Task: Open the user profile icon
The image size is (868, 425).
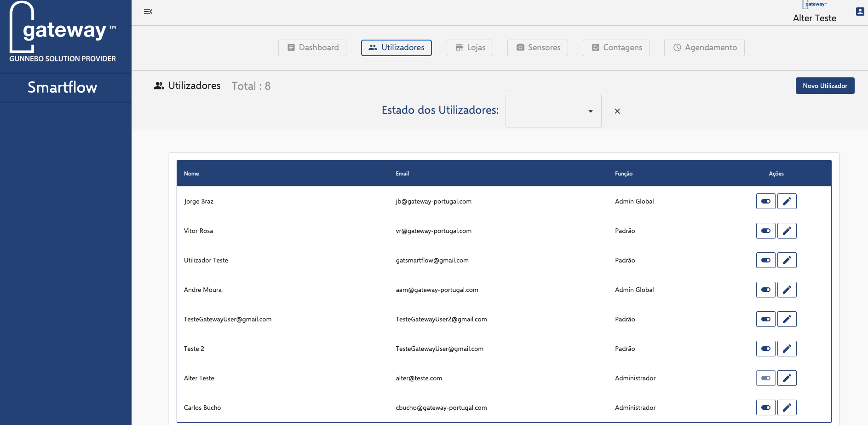Action: click(860, 12)
